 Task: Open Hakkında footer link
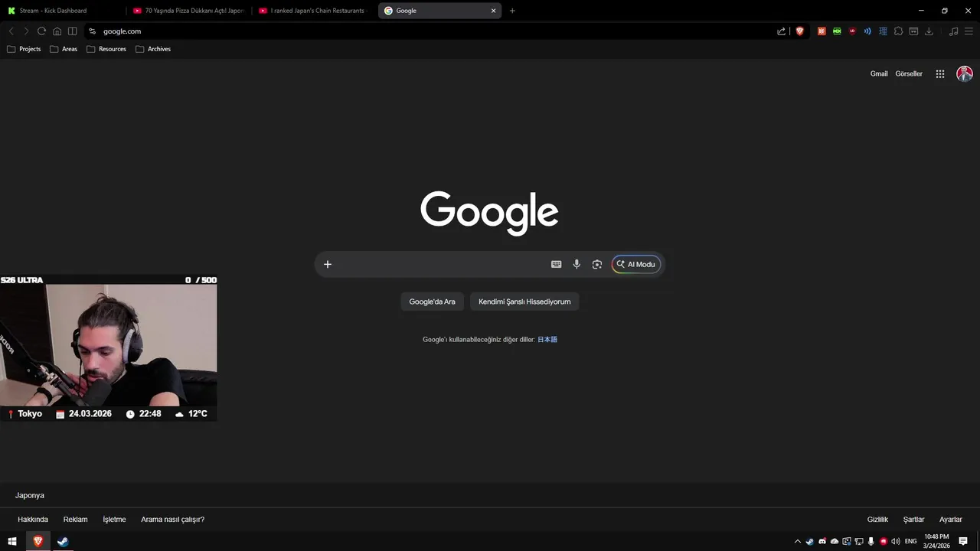[x=33, y=520]
